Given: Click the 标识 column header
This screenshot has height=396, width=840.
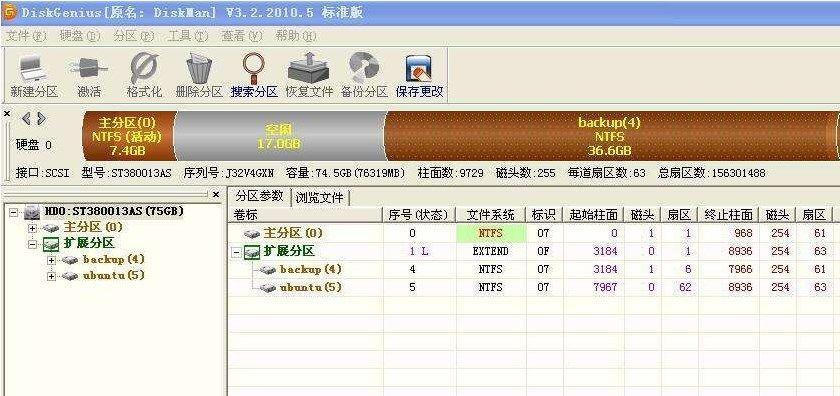Looking at the screenshot, I should 544,215.
